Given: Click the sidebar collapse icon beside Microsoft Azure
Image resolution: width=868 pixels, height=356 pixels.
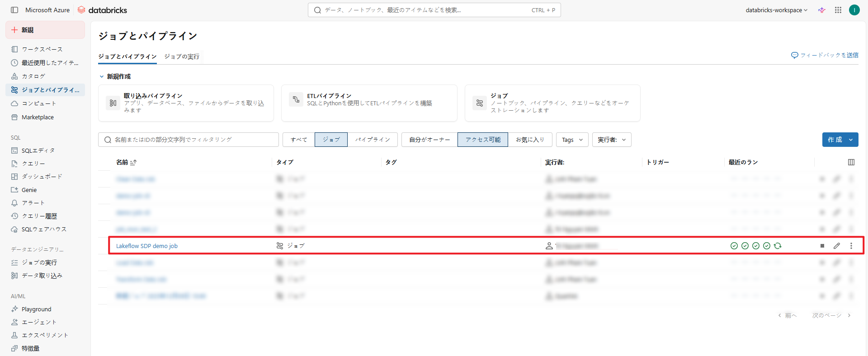Looking at the screenshot, I should (14, 10).
